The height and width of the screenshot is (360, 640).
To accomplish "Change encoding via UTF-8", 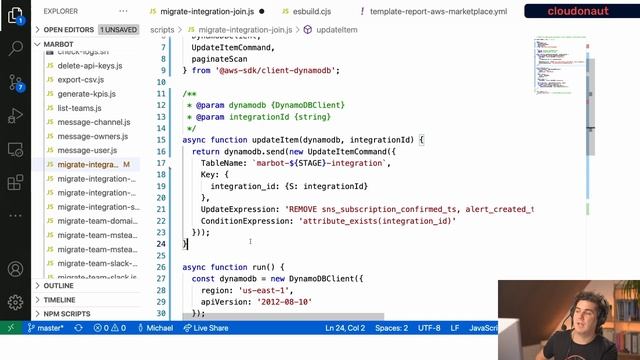I will [429, 328].
